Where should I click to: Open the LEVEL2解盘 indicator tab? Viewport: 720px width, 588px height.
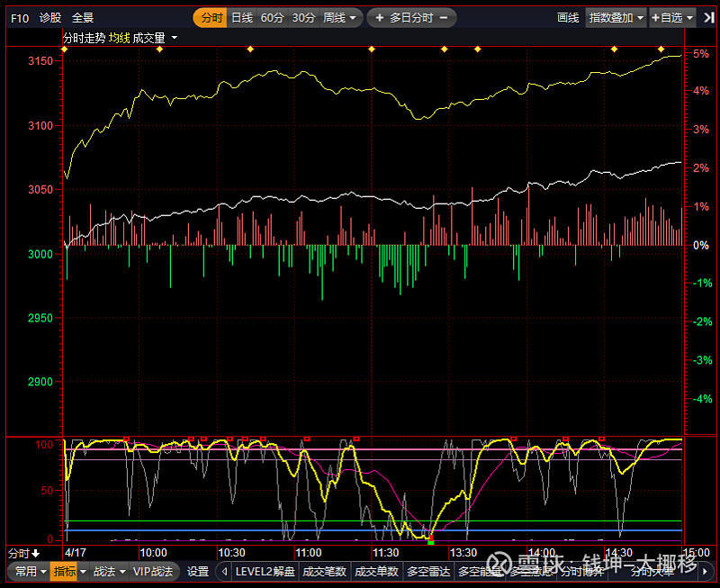click(x=265, y=571)
